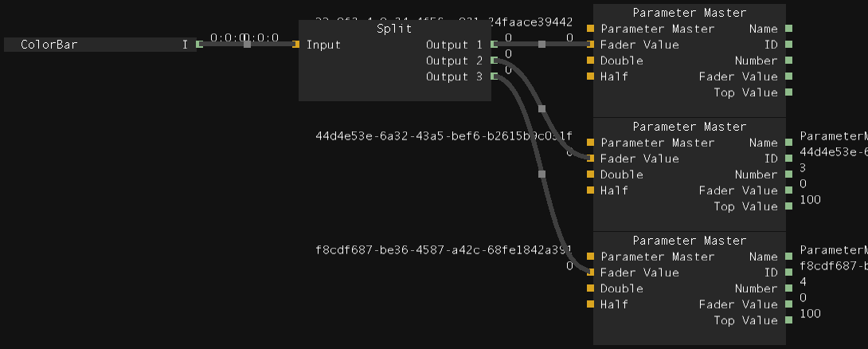The width and height of the screenshot is (868, 349).
Task: Select the Split node title
Action: (x=394, y=29)
